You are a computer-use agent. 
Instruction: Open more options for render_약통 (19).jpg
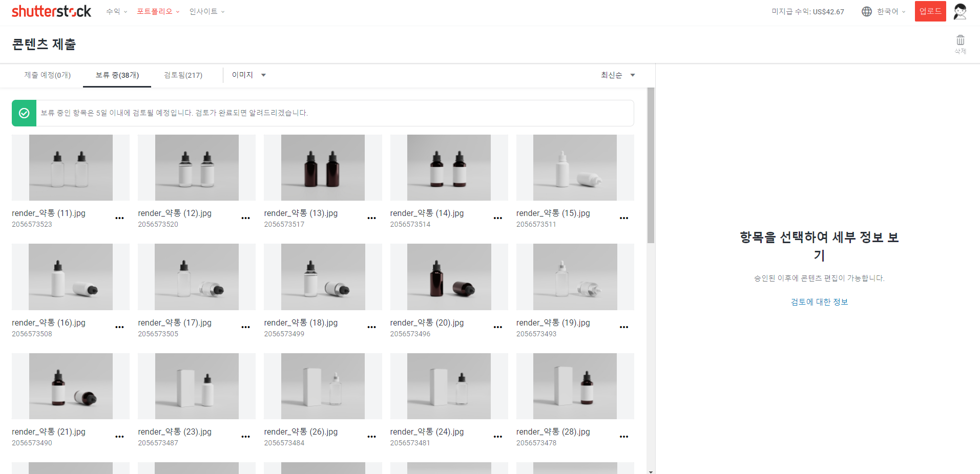pos(623,327)
